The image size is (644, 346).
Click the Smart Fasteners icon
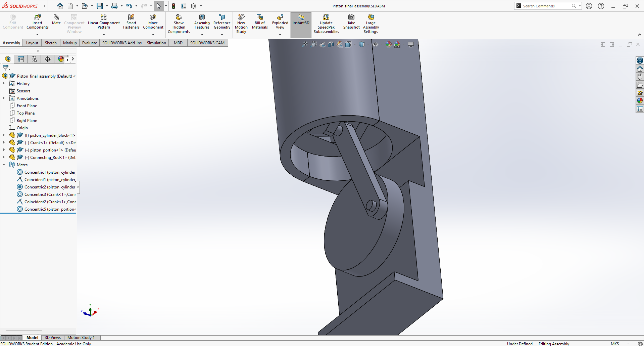pyautogui.click(x=131, y=21)
